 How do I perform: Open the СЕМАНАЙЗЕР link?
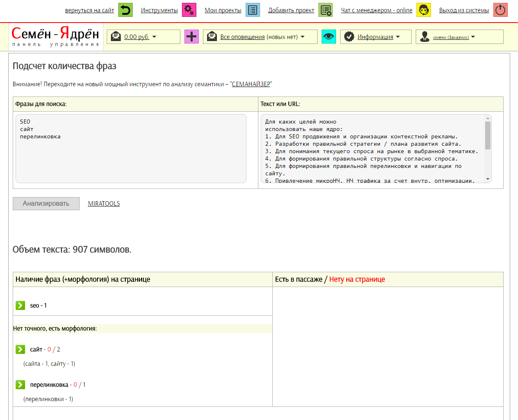click(251, 84)
